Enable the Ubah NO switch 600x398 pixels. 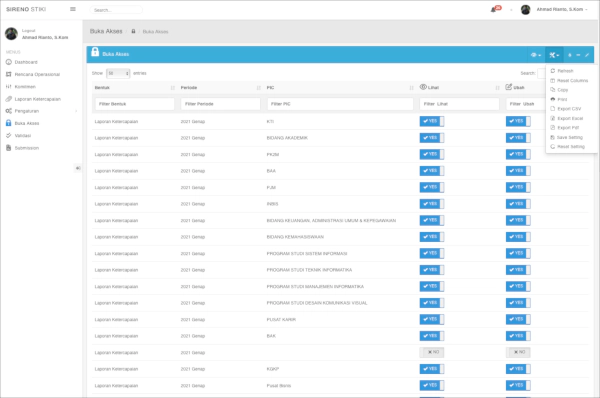coord(518,352)
